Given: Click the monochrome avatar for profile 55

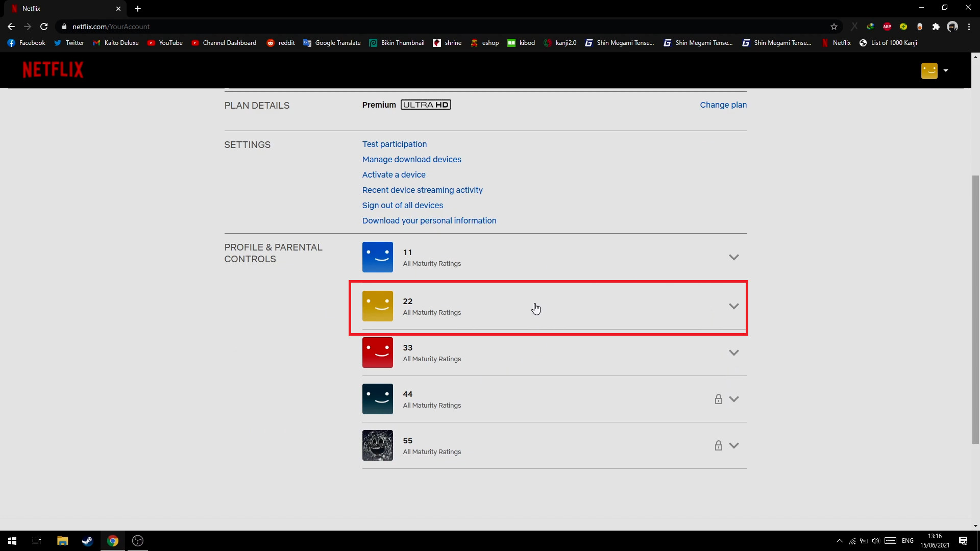Looking at the screenshot, I should click(377, 445).
